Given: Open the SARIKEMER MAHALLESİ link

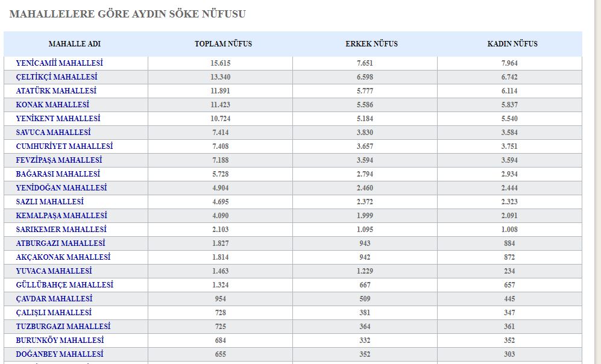Looking at the screenshot, I should (x=61, y=229).
